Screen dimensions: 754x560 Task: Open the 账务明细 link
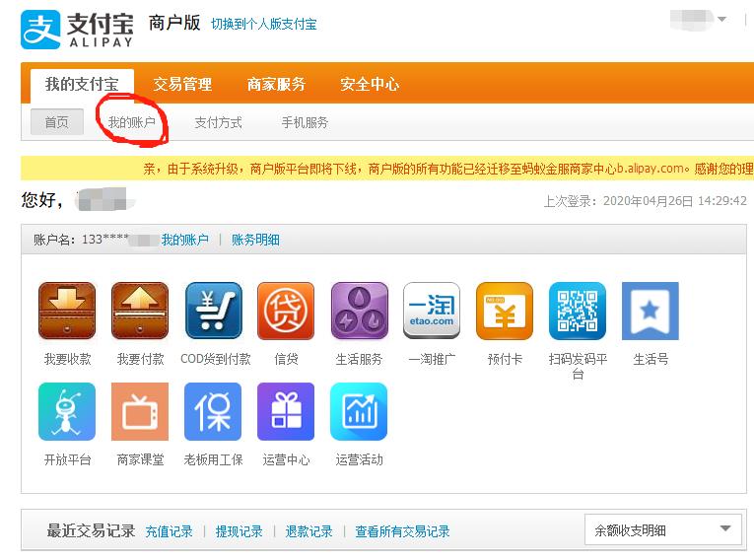tap(255, 240)
